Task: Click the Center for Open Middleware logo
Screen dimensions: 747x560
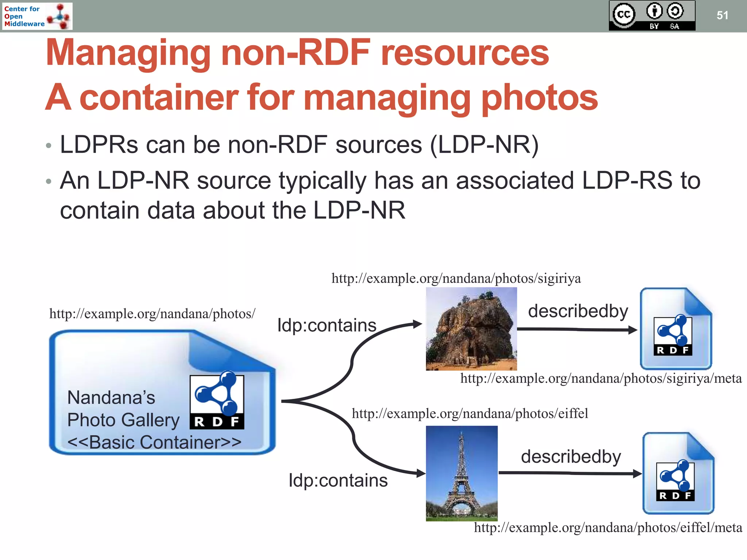Action: (37, 16)
